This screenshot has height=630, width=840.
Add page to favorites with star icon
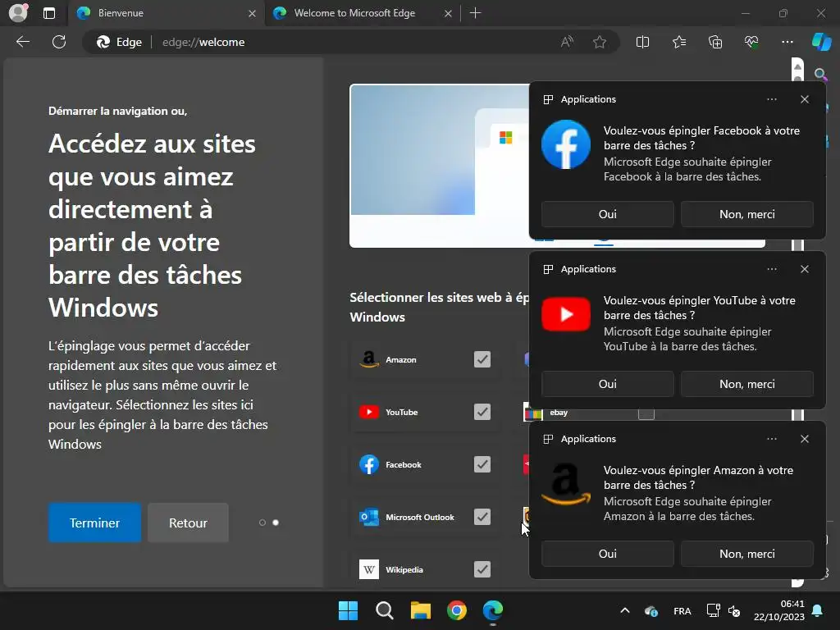click(600, 42)
